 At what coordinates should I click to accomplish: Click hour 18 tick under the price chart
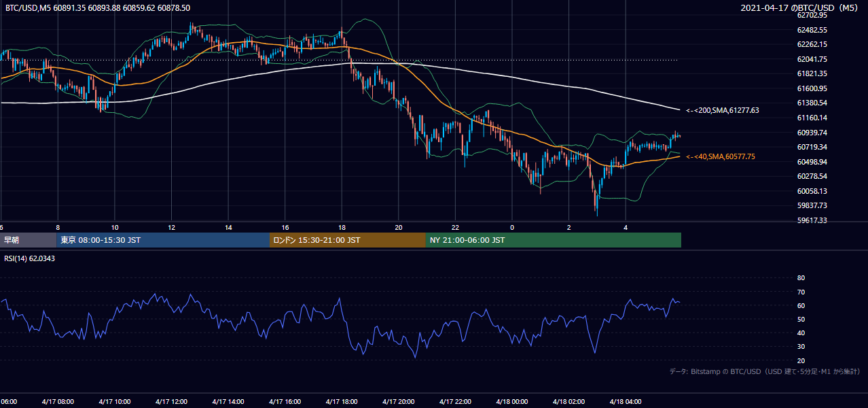click(x=342, y=227)
